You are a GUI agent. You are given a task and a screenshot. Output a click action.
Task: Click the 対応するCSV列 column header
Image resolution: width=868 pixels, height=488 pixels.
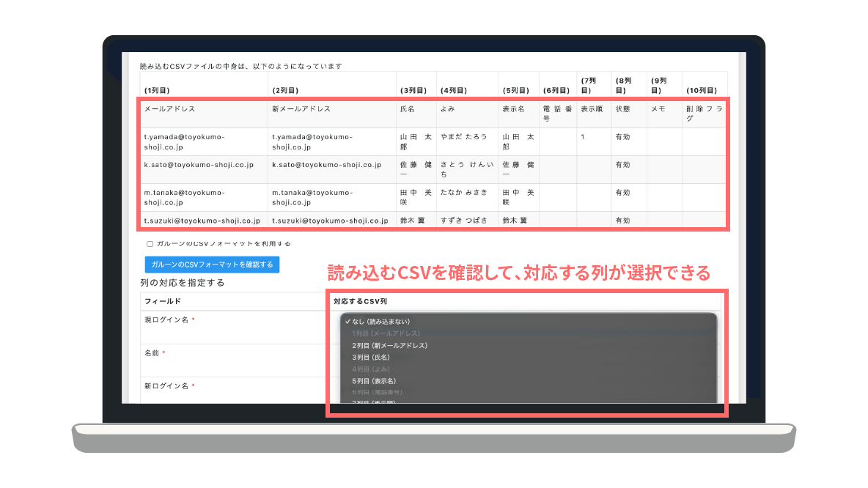coord(361,302)
